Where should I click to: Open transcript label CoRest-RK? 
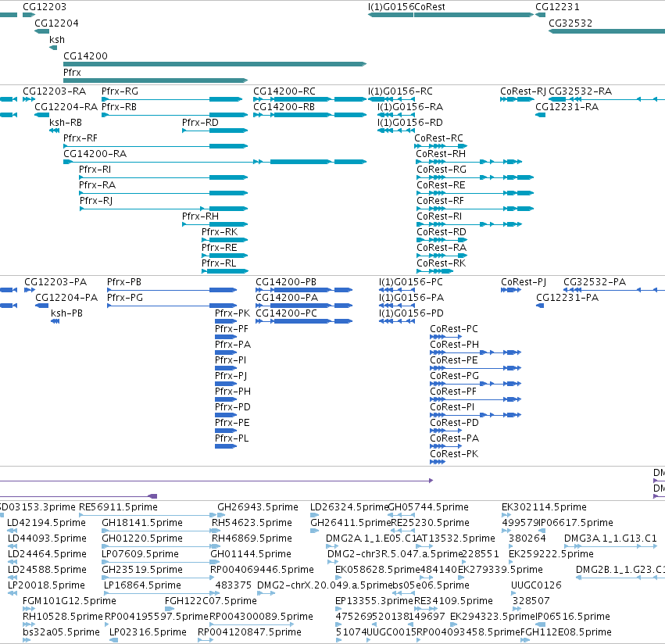point(441,263)
